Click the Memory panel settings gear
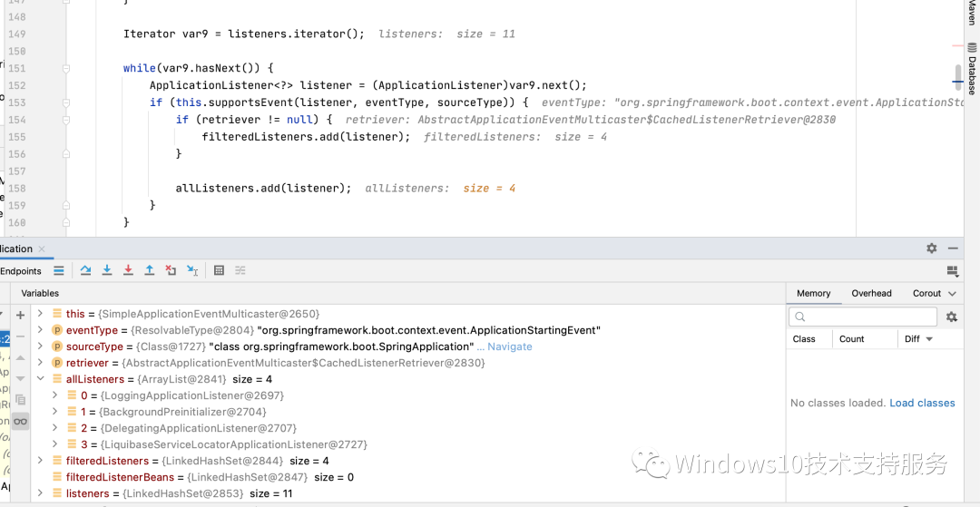This screenshot has width=980, height=507. pos(952,317)
